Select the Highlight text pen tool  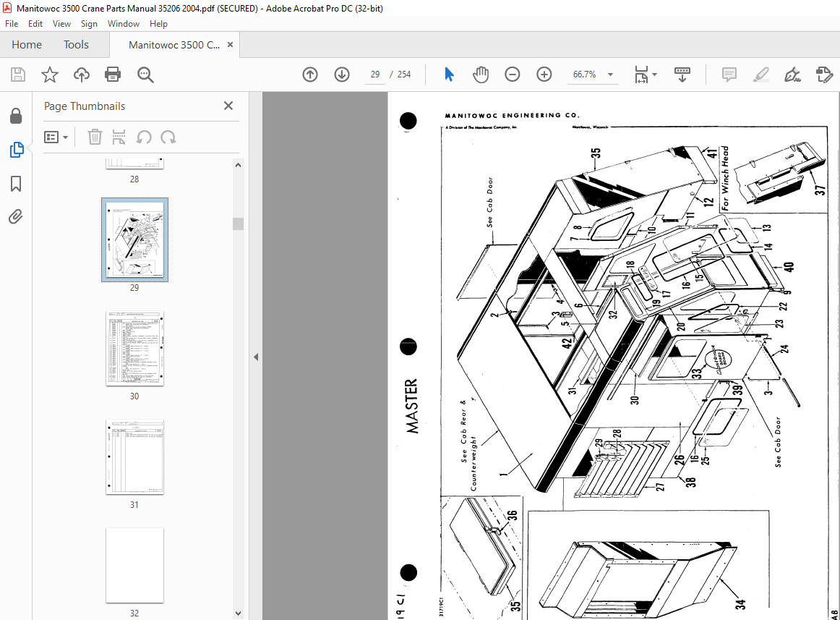coord(760,75)
